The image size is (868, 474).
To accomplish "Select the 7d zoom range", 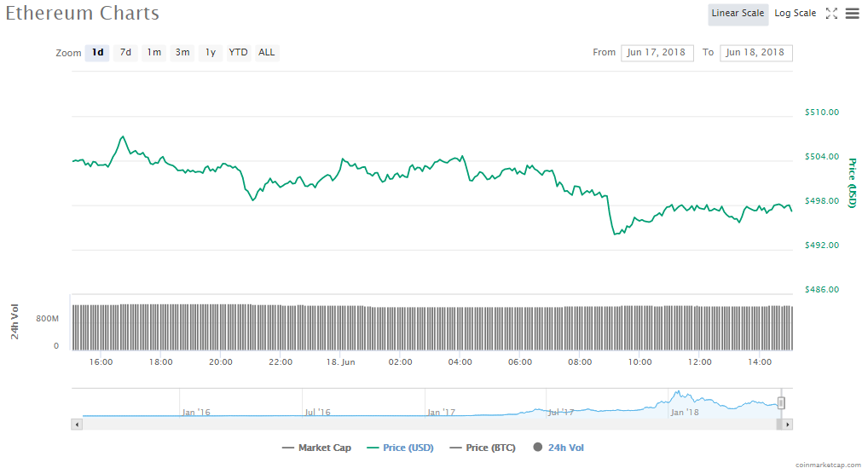I will click(x=125, y=53).
